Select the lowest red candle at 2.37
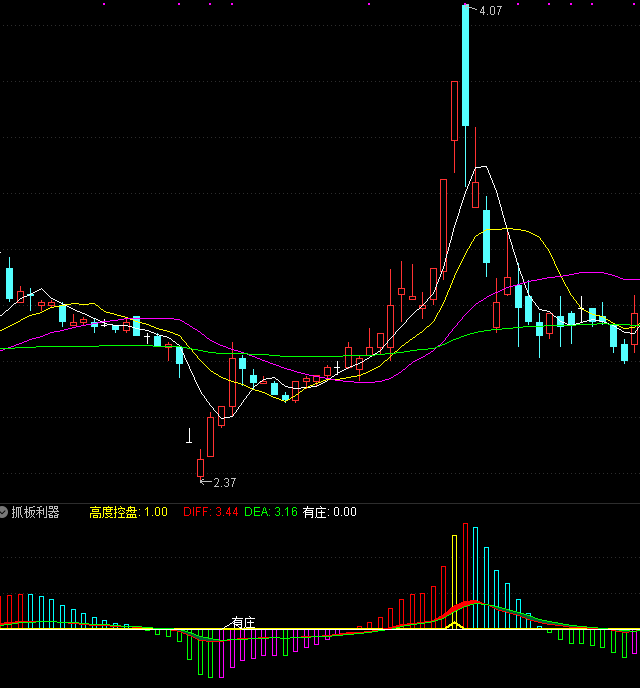 (200, 468)
